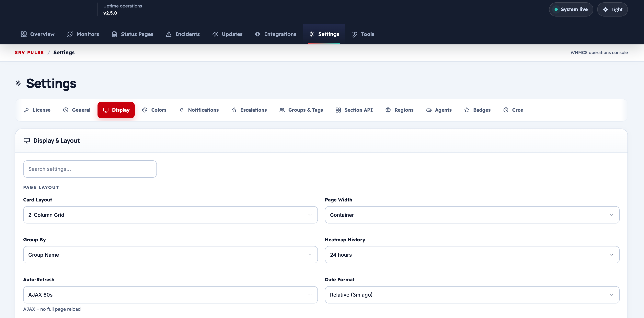Switch to the General settings tab
The width and height of the screenshot is (644, 318).
point(76,110)
